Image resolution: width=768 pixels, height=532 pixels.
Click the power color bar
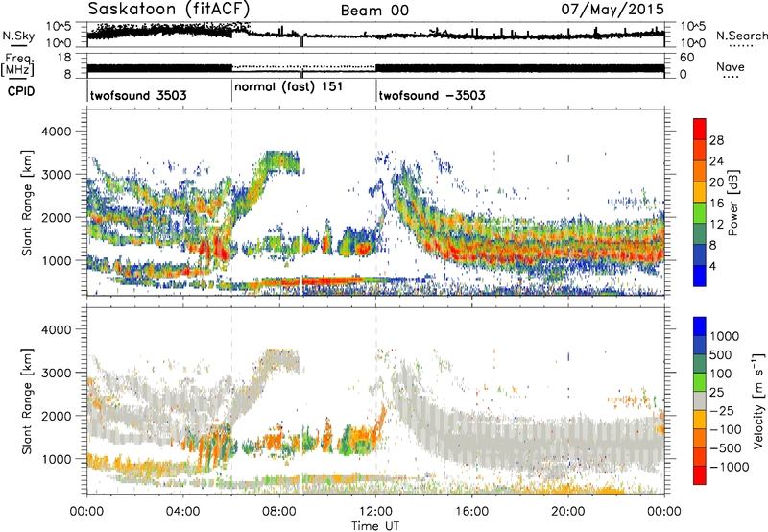coord(700,203)
